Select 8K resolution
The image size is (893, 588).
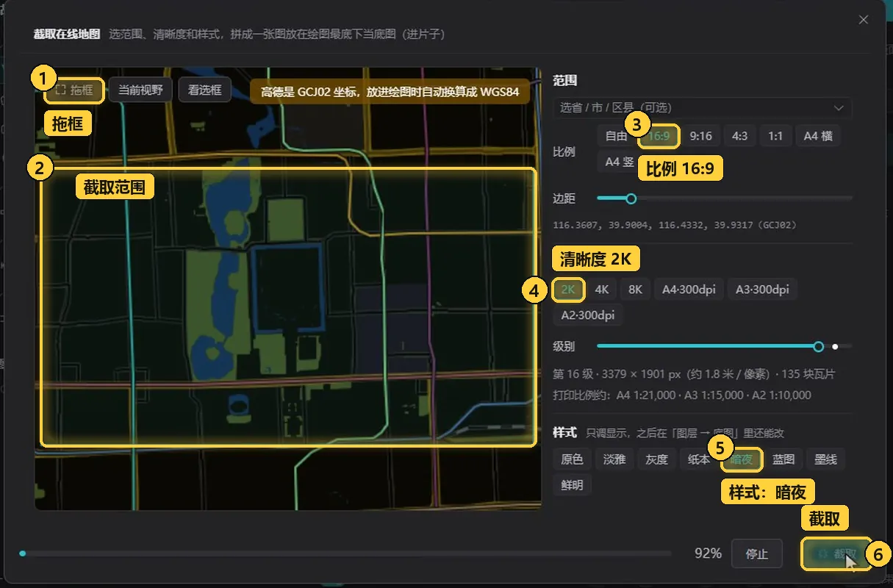(636, 290)
